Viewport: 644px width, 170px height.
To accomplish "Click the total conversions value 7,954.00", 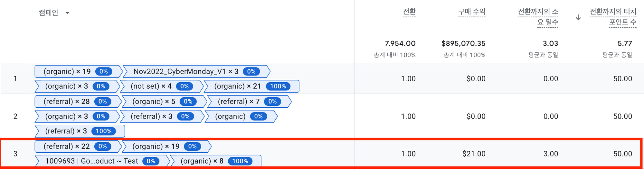I will point(400,43).
